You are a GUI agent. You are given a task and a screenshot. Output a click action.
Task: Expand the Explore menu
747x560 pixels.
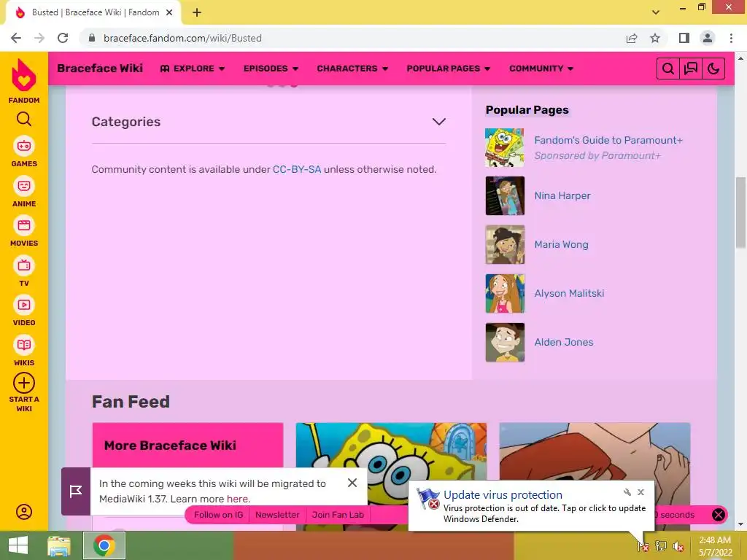193,69
